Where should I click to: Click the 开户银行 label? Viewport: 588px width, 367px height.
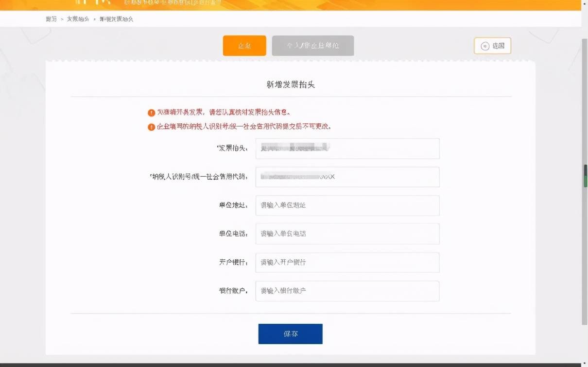(234, 262)
